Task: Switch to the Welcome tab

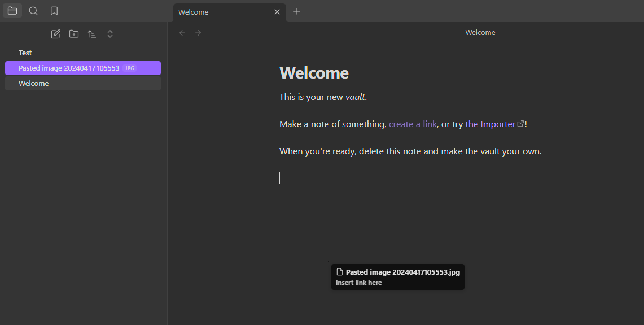Action: click(220, 12)
